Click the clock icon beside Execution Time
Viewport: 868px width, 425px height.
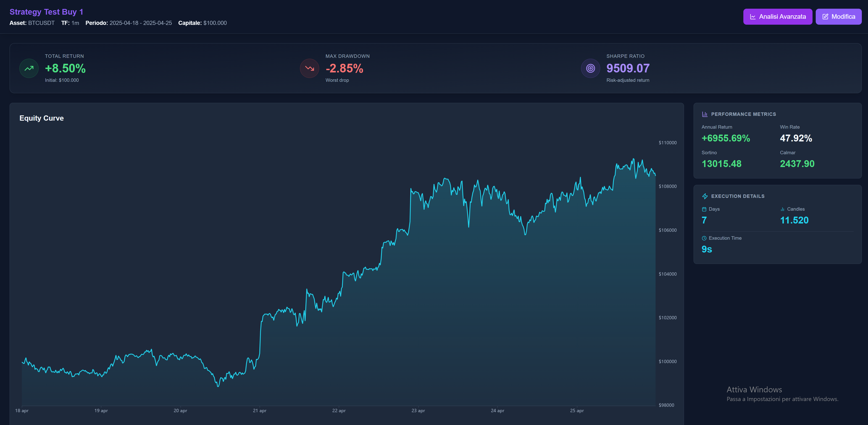coord(704,238)
